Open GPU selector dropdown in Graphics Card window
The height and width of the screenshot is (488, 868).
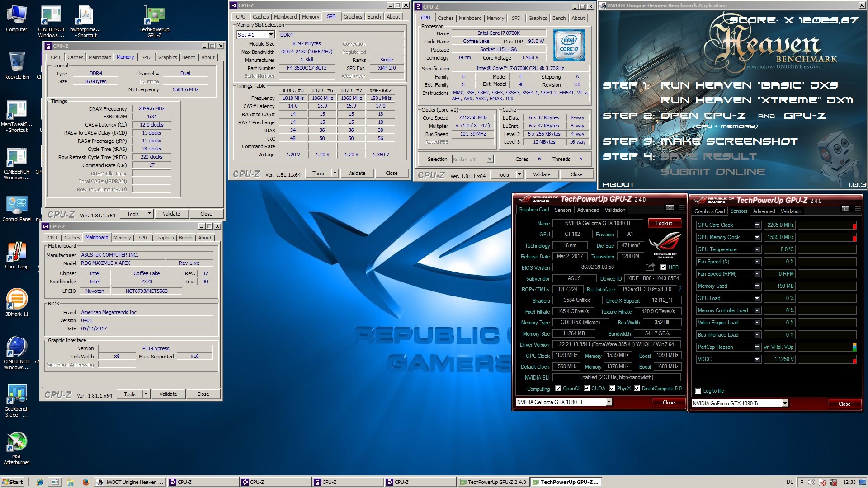coord(609,402)
